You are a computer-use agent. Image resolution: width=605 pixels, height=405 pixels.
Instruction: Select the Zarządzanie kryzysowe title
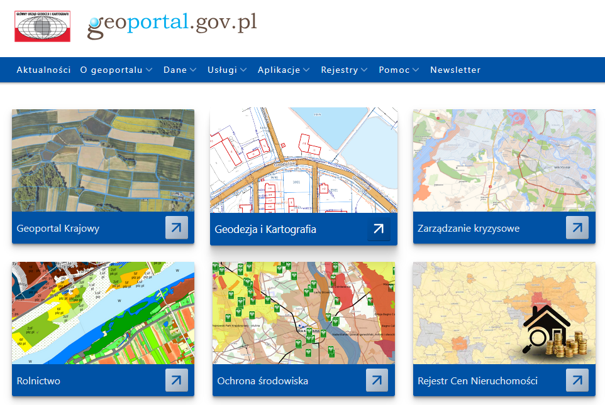pos(468,228)
